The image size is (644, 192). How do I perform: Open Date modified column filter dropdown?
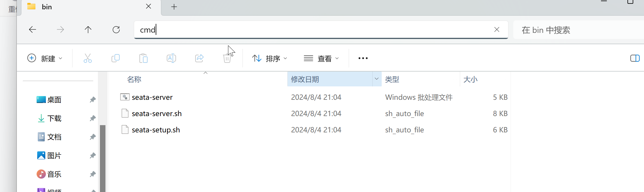[377, 79]
